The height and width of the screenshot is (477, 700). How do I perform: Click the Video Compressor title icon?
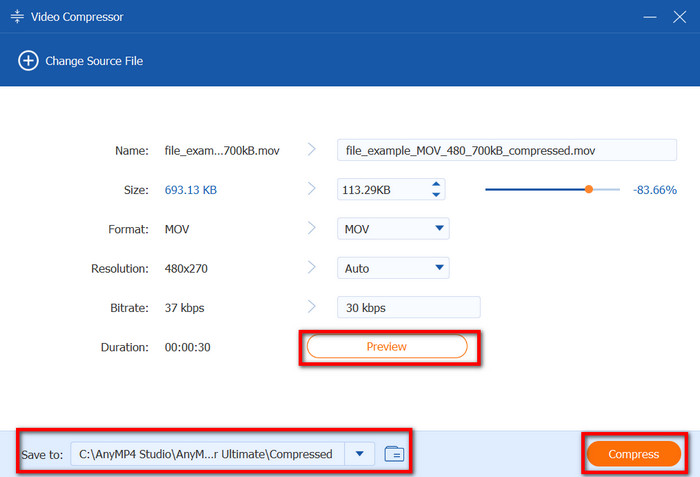click(x=17, y=17)
